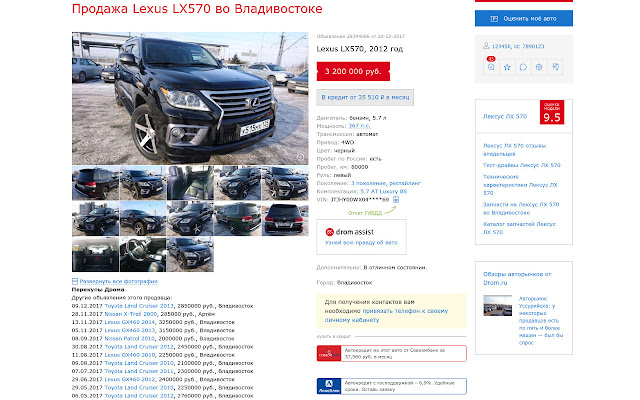Select the steering wheel interior thumbnail
The width and height of the screenshot is (640, 400).
click(142, 254)
